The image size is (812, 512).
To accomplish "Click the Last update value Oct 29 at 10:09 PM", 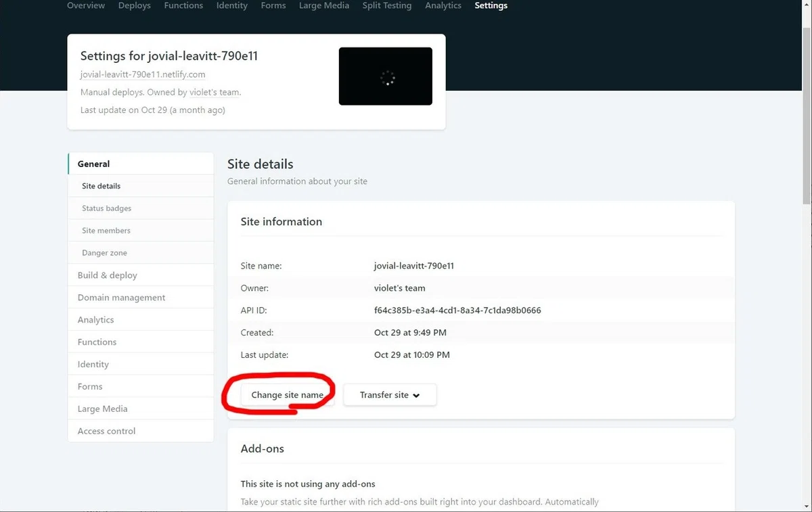I will (x=412, y=355).
